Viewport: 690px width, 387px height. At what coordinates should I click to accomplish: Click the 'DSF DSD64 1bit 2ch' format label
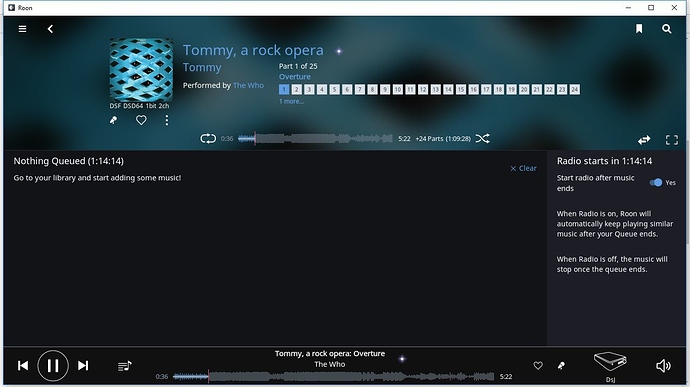pyautogui.click(x=139, y=106)
